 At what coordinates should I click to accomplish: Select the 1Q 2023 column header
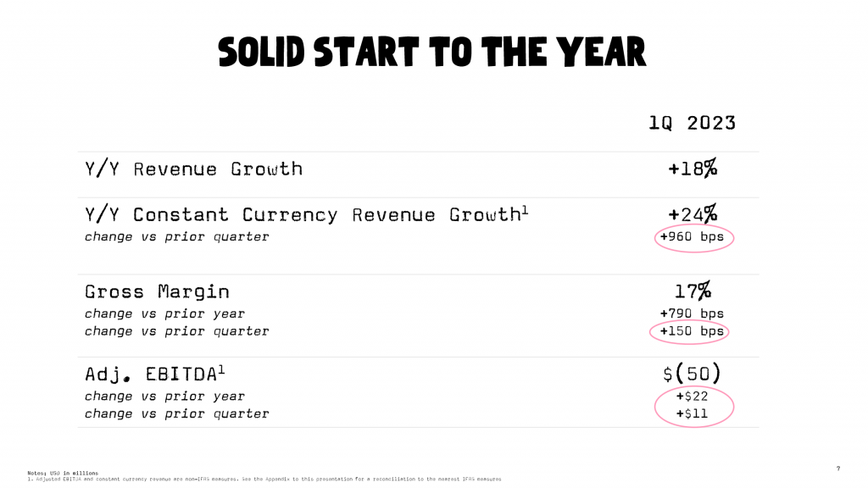coord(692,123)
